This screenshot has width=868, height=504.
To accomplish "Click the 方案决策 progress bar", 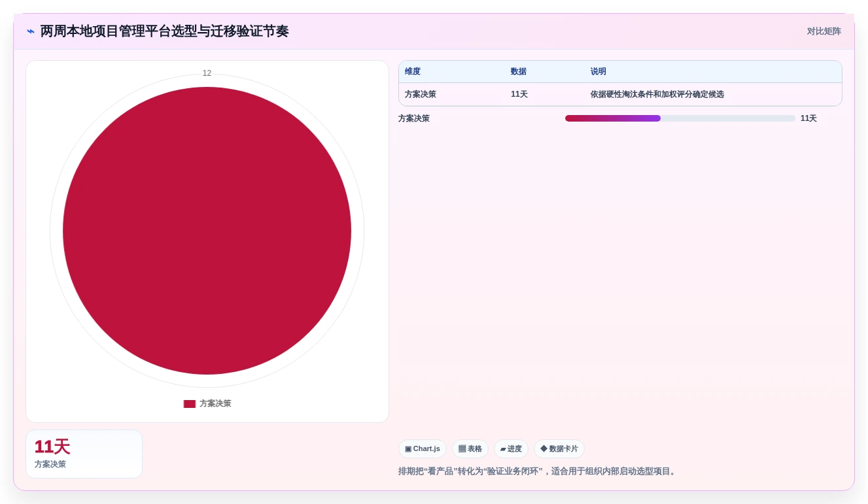I will [680, 118].
